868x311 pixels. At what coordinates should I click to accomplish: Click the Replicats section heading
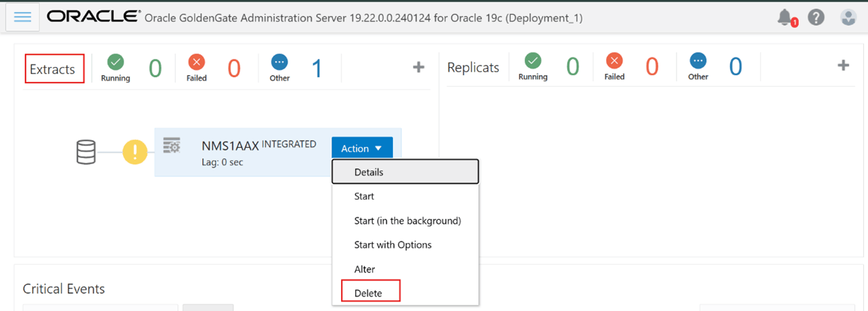(473, 68)
